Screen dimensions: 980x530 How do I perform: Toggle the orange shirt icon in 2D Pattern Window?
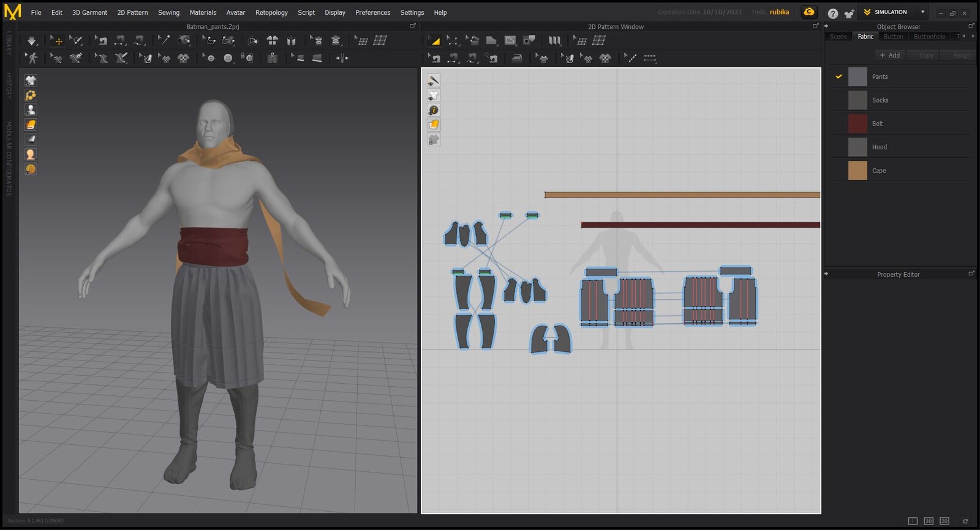coord(434,125)
